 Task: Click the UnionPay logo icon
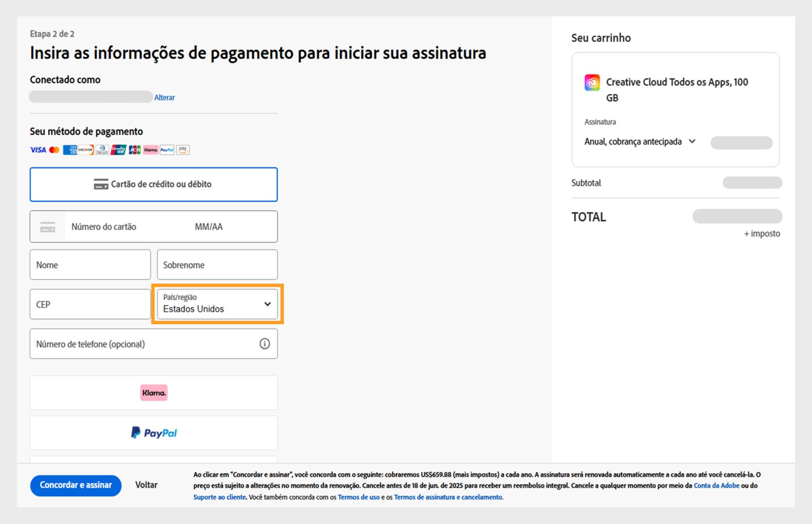click(118, 150)
